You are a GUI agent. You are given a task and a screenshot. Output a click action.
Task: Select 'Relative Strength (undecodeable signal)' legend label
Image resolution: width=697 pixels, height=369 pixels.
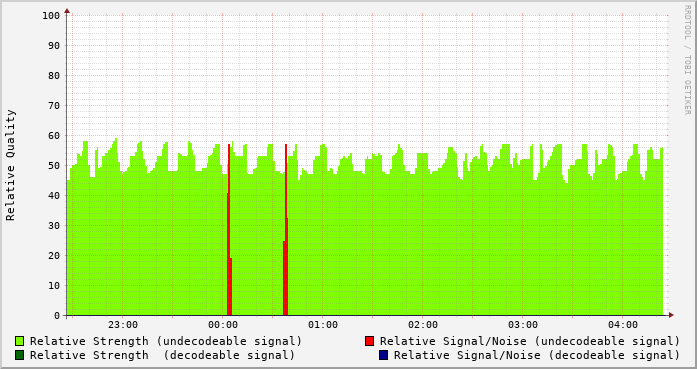click(166, 341)
